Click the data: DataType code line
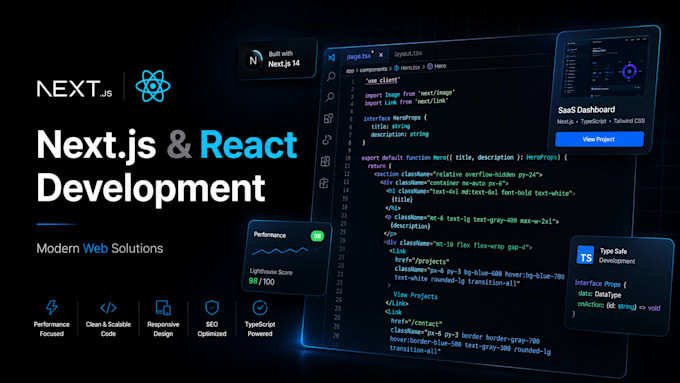Image resolution: width=680 pixels, height=383 pixels. pyautogui.click(x=599, y=294)
